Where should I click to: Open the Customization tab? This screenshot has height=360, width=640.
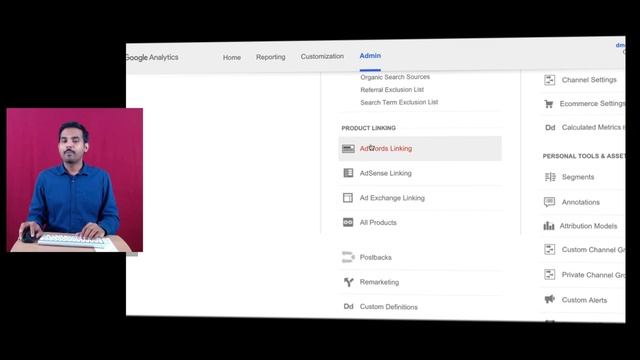click(x=322, y=56)
